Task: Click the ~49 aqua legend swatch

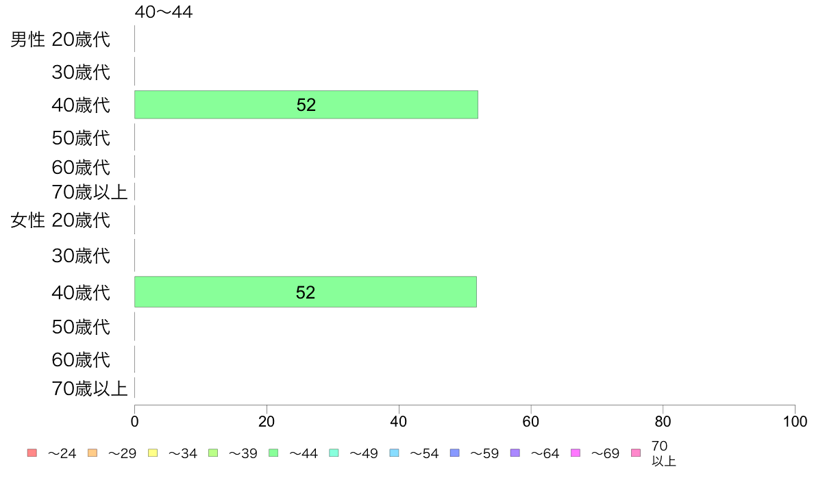Action: [334, 453]
